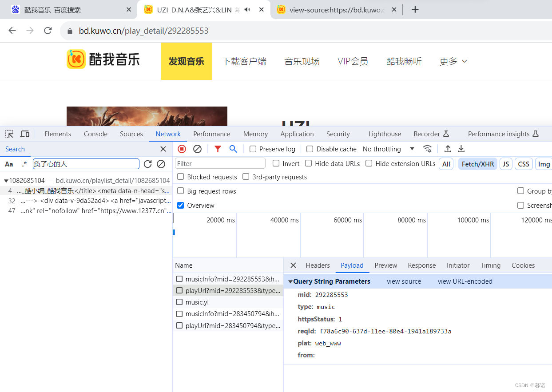Click the Baidu tab favicon
The height and width of the screenshot is (392, 552).
click(16, 10)
